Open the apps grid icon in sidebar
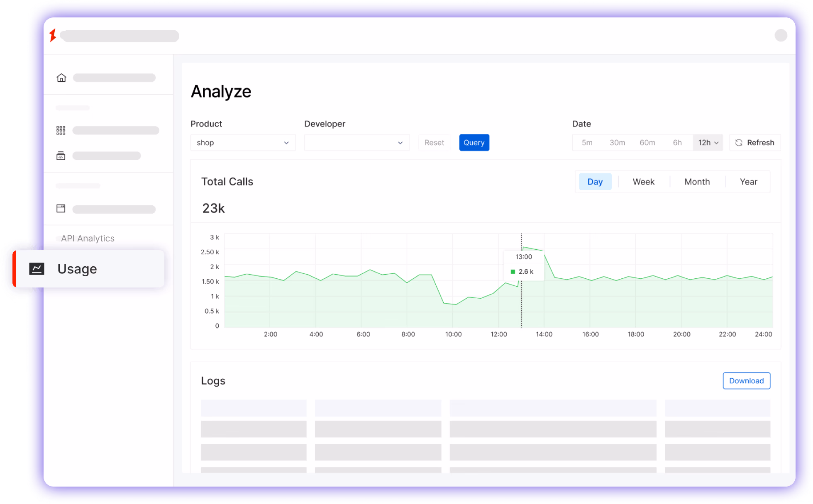This screenshot has height=504, width=813. click(x=61, y=130)
